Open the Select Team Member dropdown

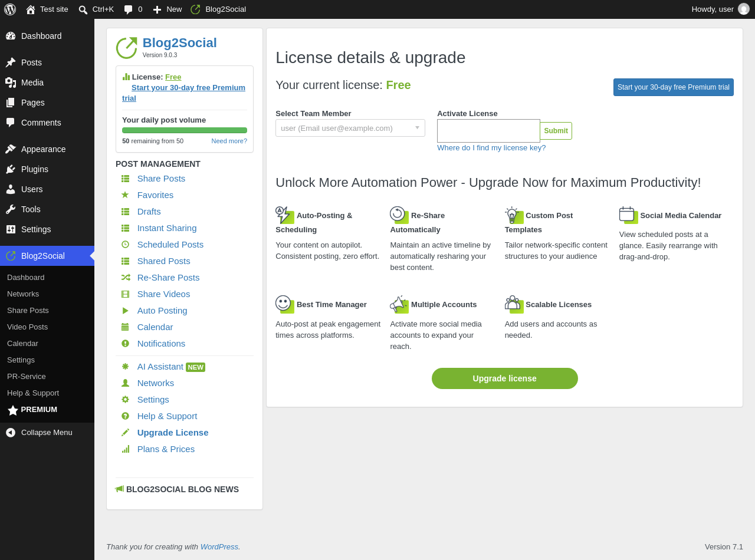tap(350, 128)
